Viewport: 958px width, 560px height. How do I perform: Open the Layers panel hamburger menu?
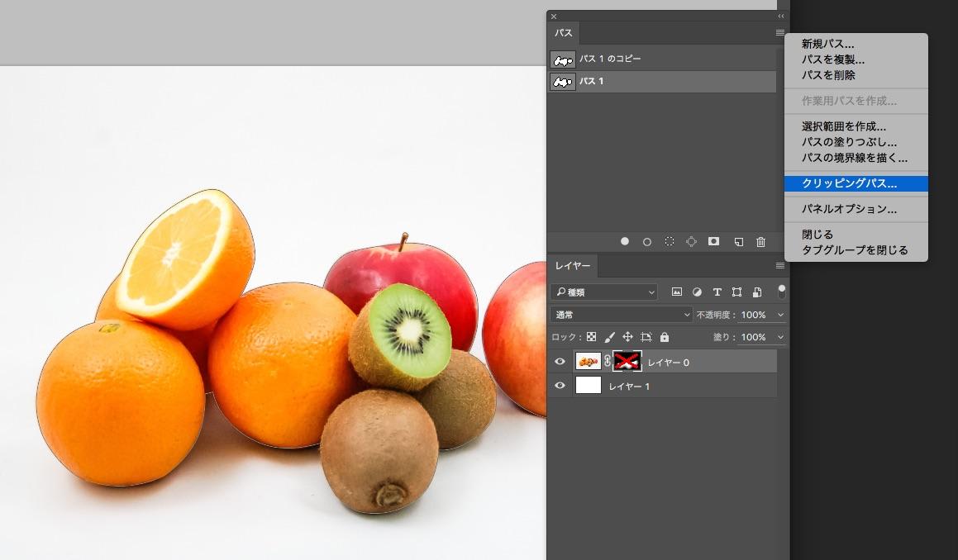pos(779,266)
